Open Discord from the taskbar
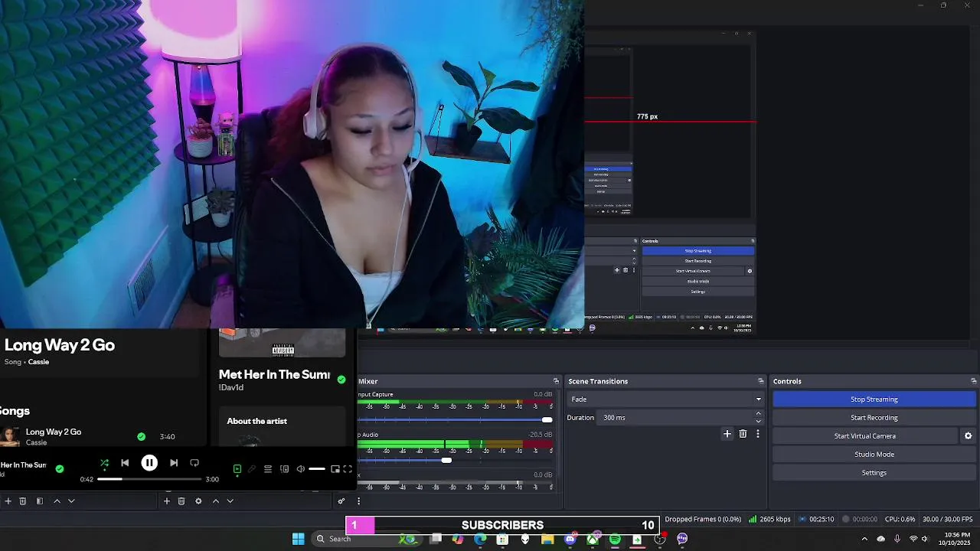The height and width of the screenshot is (551, 980). (570, 539)
